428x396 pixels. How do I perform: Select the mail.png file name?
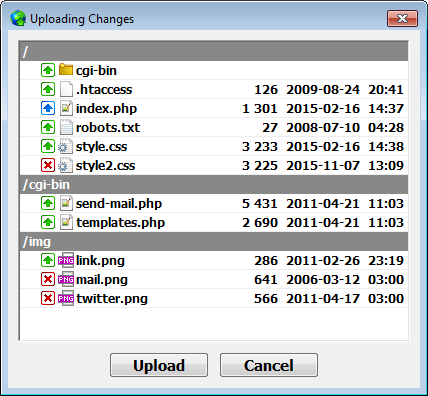coord(102,280)
